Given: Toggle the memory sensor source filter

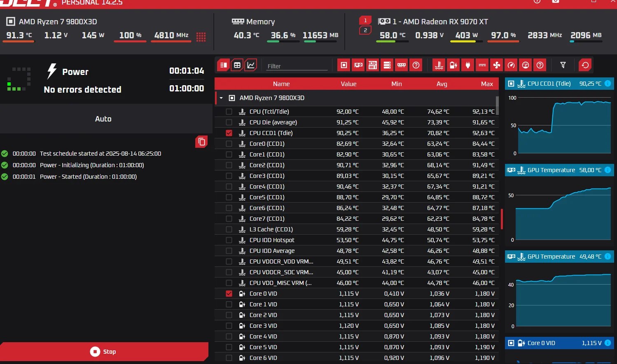Looking at the screenshot, I should [x=402, y=65].
